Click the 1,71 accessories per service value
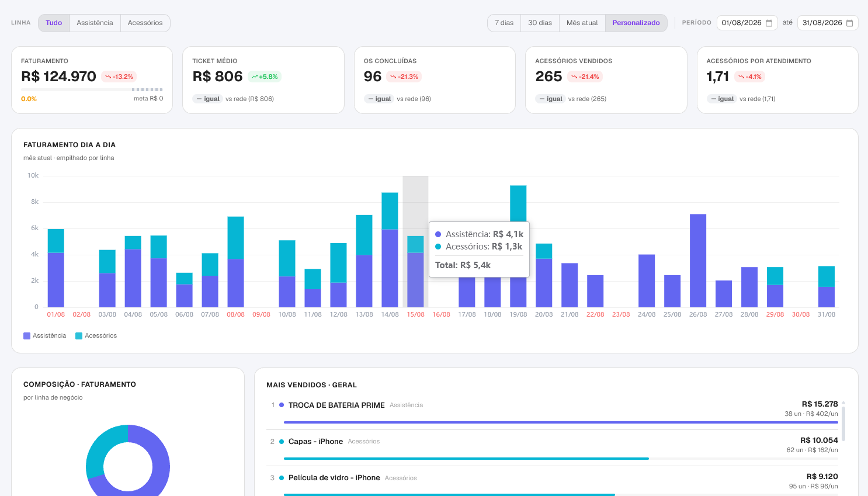This screenshot has height=496, width=868. [x=718, y=77]
